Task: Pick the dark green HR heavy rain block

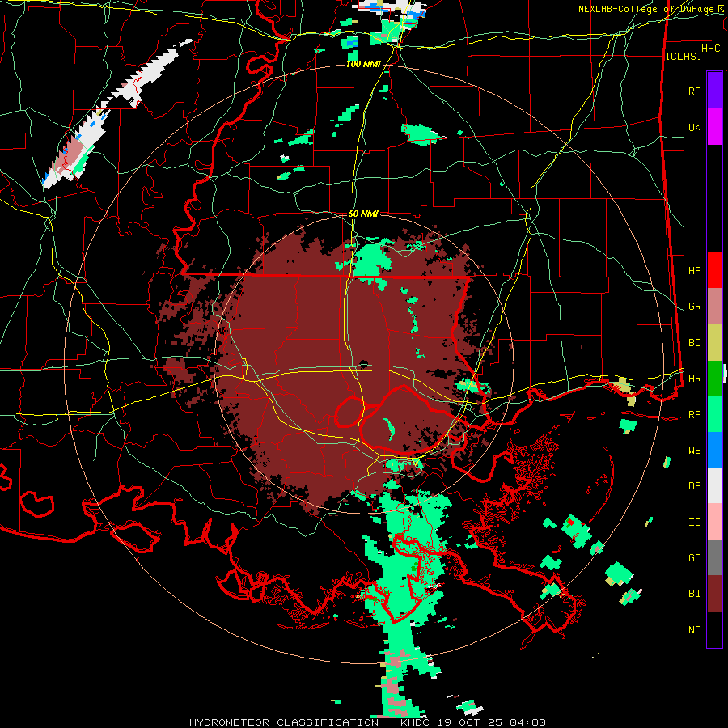Action: [x=714, y=379]
